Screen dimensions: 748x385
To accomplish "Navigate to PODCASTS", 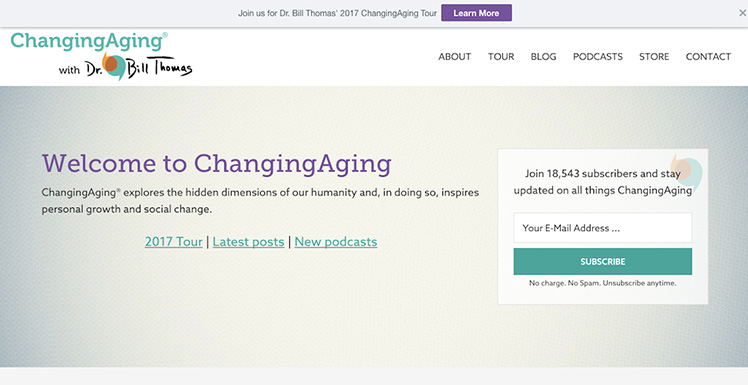I will [598, 56].
